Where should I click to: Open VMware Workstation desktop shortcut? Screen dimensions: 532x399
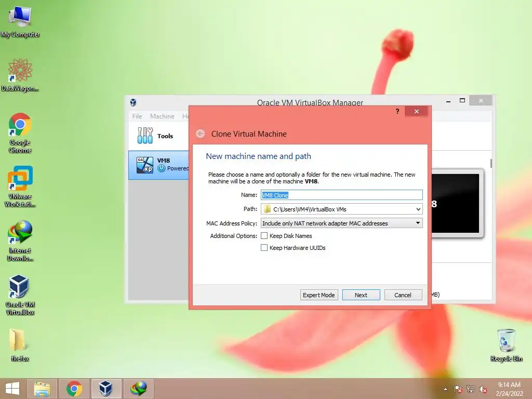point(20,187)
